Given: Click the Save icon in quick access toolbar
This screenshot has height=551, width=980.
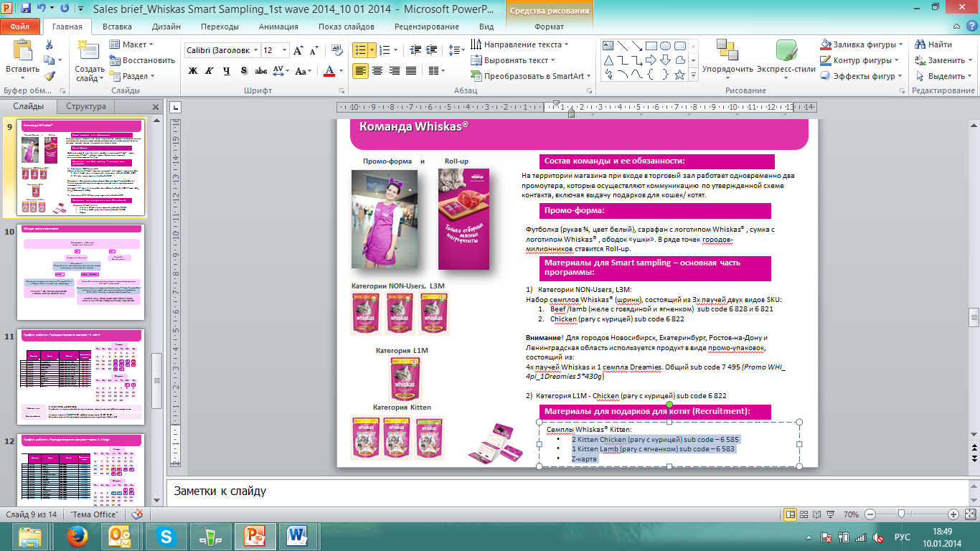Looking at the screenshot, I should point(26,9).
